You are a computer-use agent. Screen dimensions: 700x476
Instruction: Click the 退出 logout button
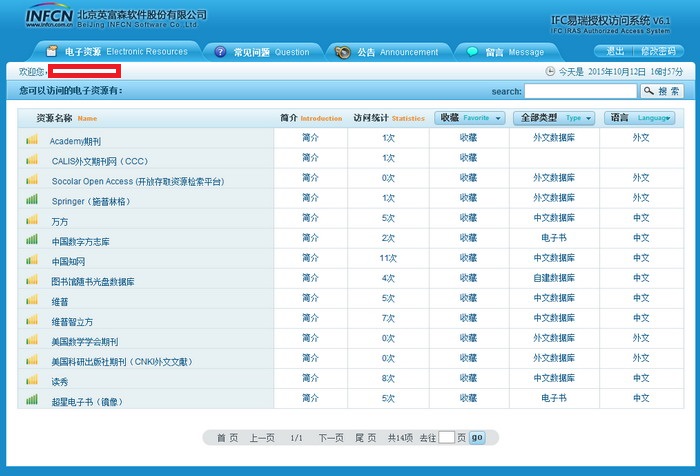615,51
